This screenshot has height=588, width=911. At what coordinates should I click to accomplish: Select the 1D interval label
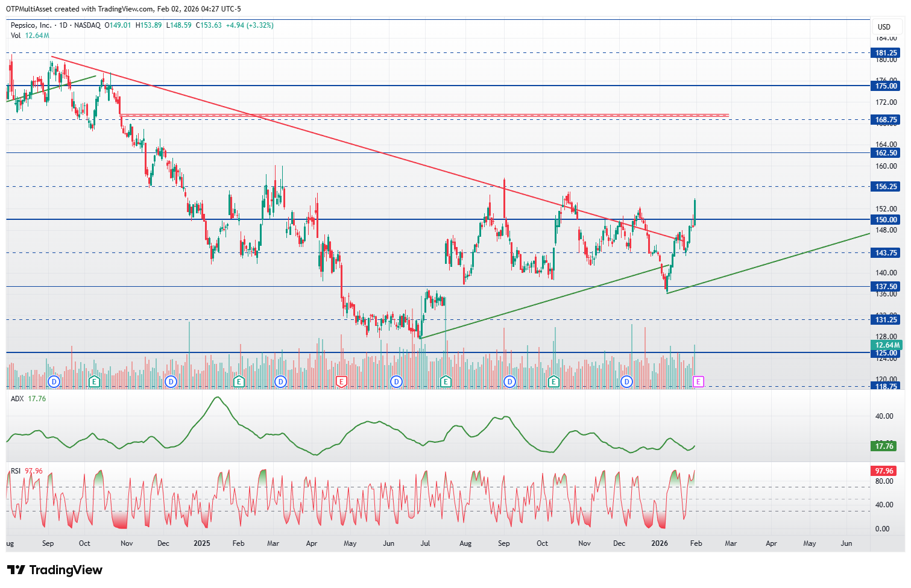click(x=63, y=25)
